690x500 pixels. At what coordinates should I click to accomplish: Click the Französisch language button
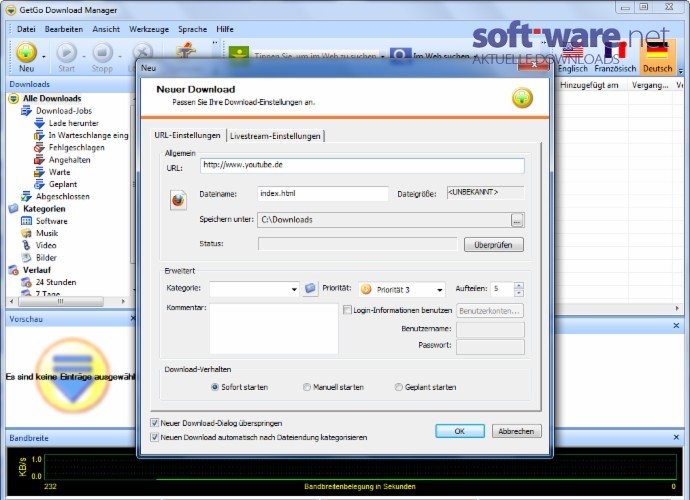coord(615,56)
